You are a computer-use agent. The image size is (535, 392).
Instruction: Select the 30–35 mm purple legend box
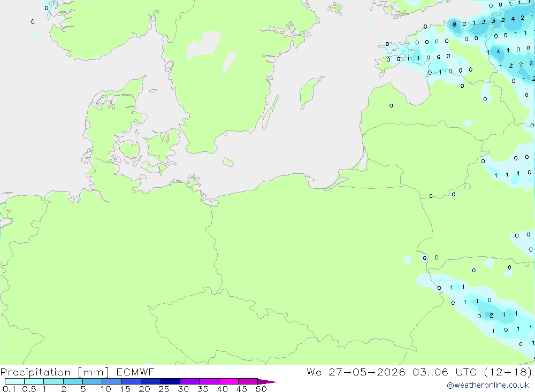point(190,381)
